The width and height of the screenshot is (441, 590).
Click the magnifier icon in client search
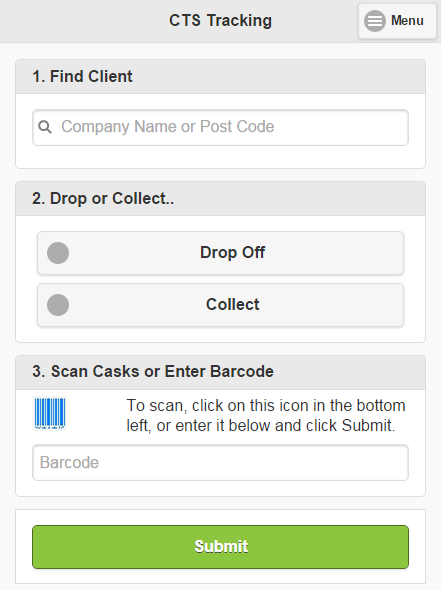45,127
